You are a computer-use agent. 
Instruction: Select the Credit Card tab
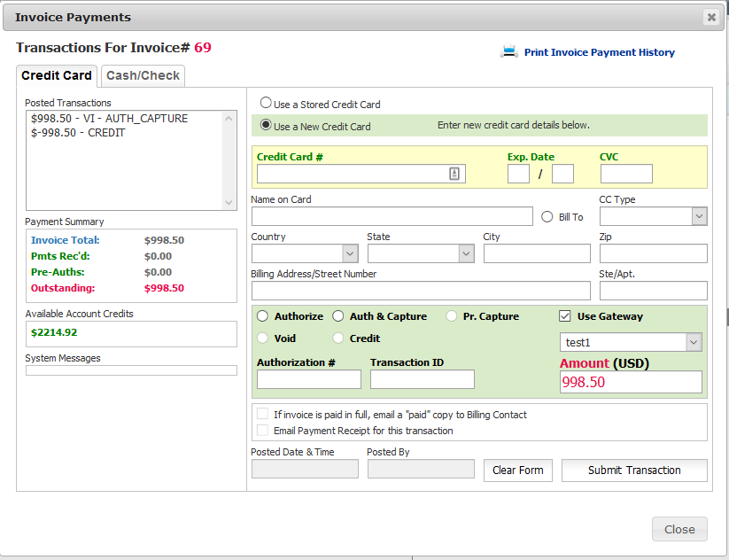pyautogui.click(x=57, y=76)
